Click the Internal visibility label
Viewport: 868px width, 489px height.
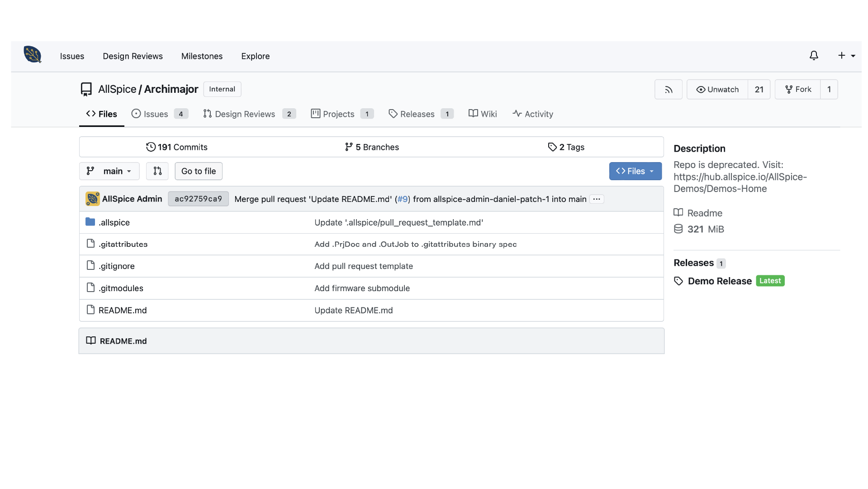click(x=222, y=89)
